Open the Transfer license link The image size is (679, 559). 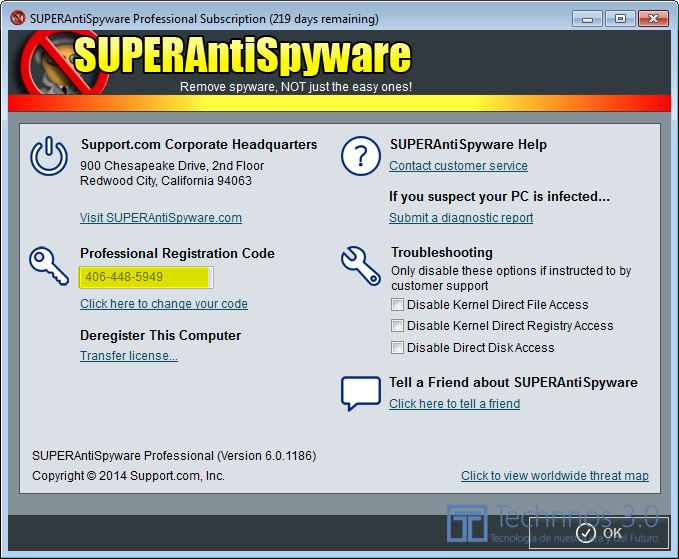(129, 355)
